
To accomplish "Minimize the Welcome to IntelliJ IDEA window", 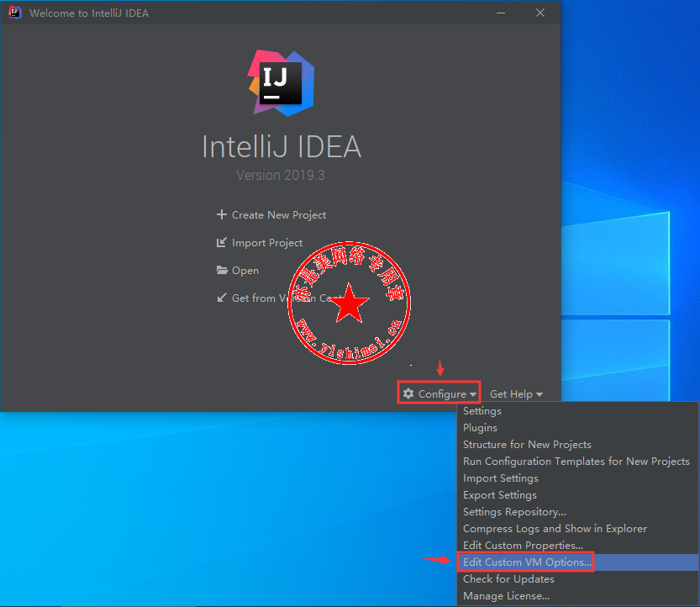I will click(x=501, y=13).
